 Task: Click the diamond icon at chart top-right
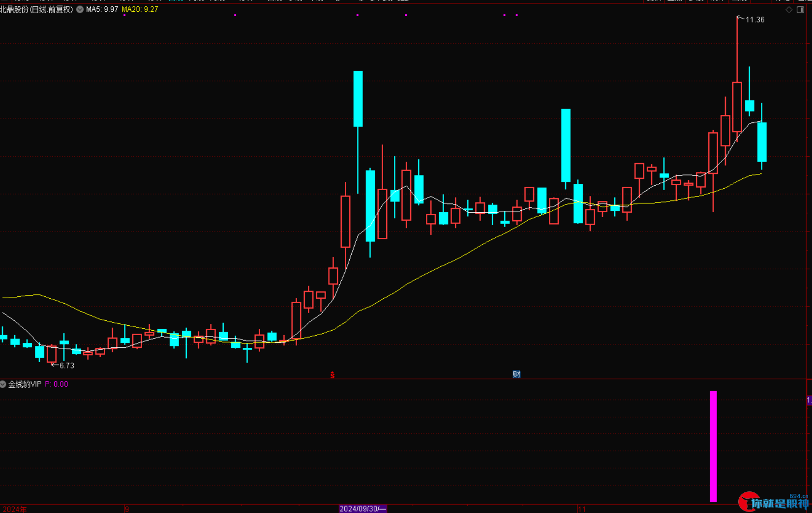pyautogui.click(x=789, y=10)
